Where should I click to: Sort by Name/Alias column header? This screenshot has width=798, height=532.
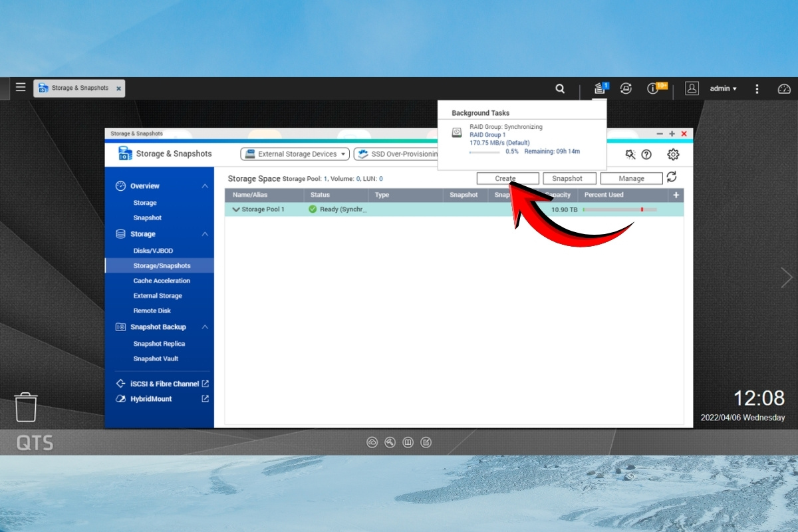point(265,195)
